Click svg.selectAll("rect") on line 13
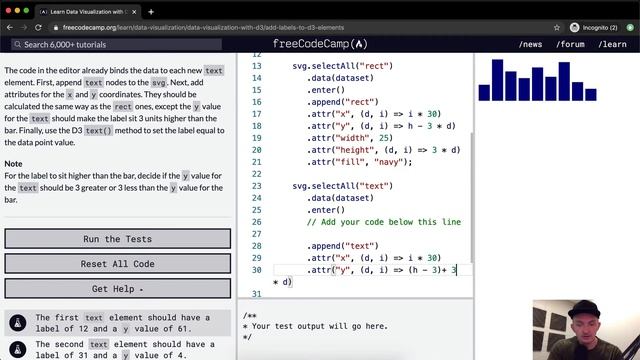The image size is (640, 360). pyautogui.click(x=342, y=66)
